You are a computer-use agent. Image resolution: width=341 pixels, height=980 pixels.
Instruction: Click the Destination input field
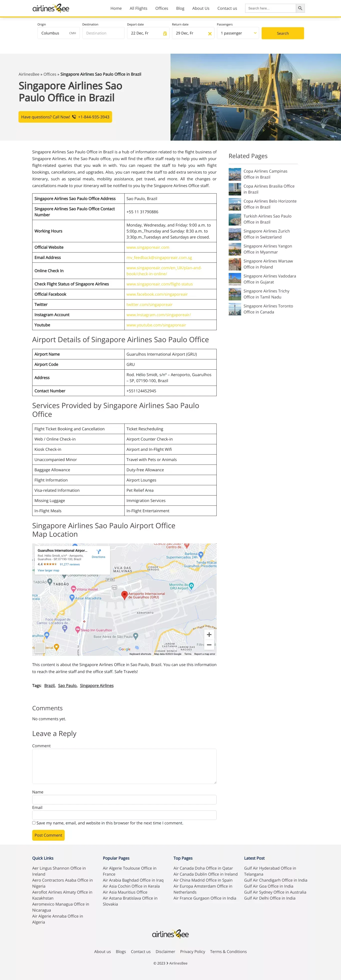(103, 33)
